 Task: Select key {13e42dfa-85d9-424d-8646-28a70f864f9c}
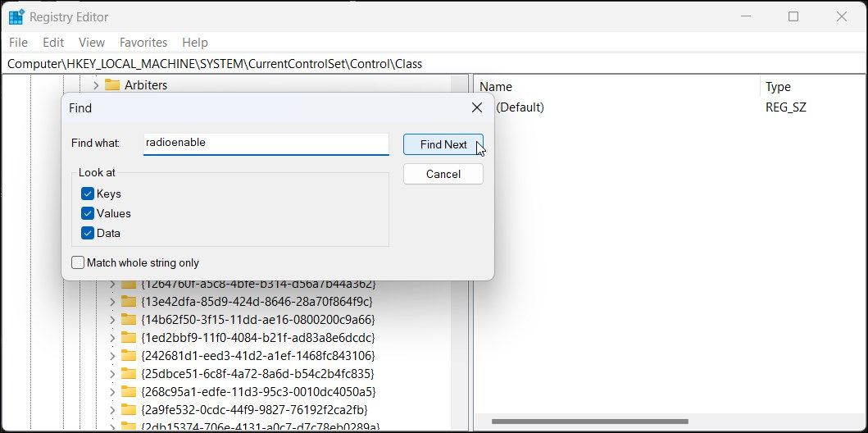257,302
